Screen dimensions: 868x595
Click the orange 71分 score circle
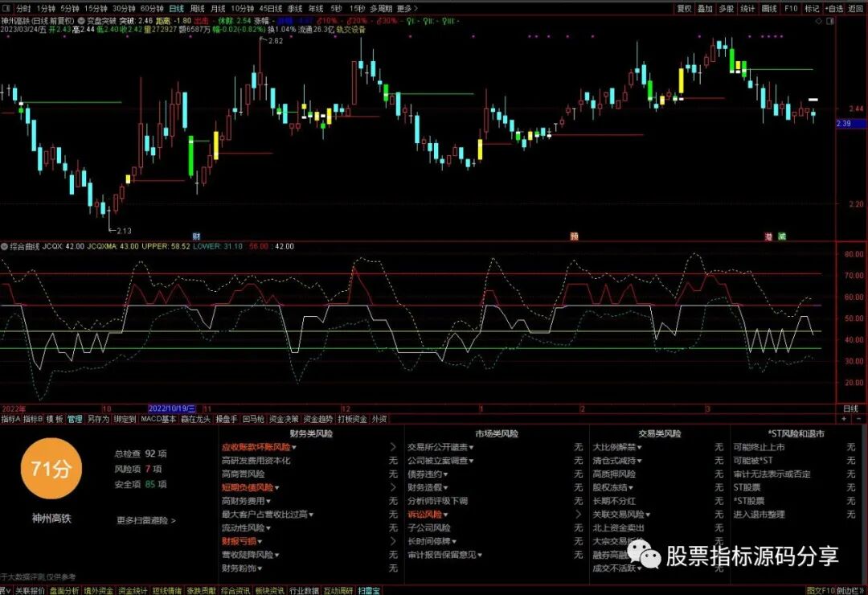click(51, 469)
